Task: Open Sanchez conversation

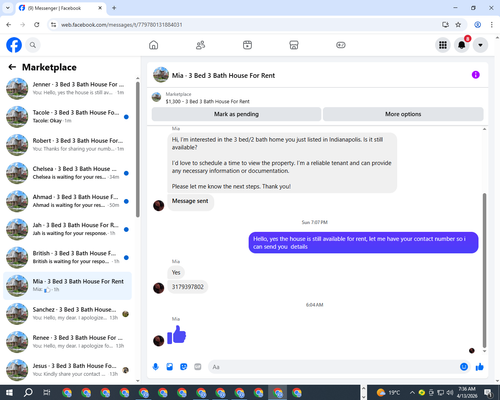Action: click(67, 314)
